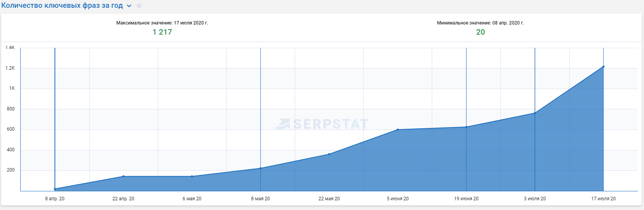The image size is (644, 210).
Task: Click 'Минимальное значение: 08 апр. 2020 г.' label
Action: (x=480, y=23)
